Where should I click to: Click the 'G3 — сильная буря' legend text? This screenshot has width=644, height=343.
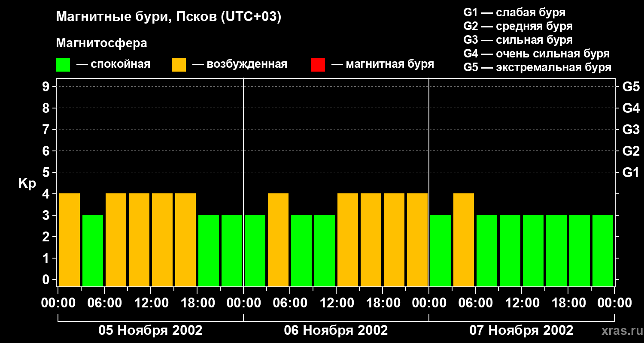tap(518, 40)
